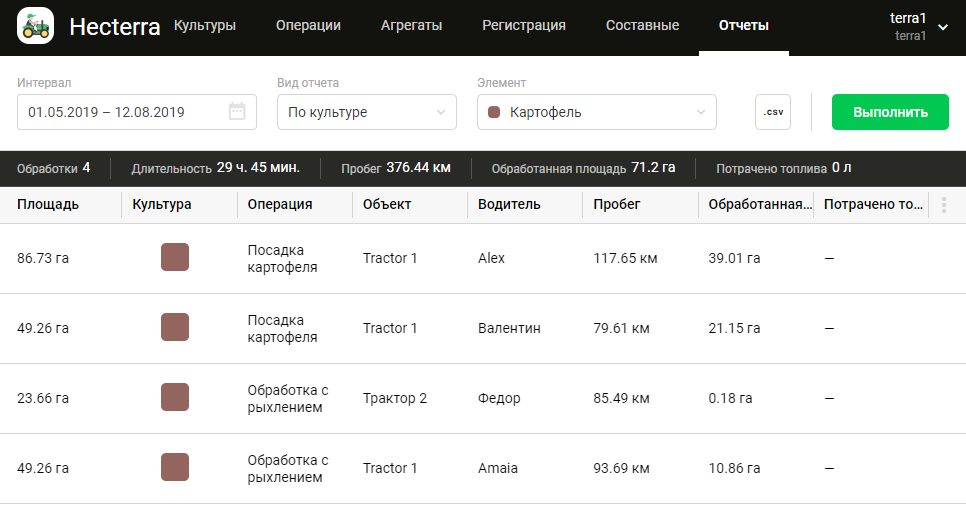Switch to the Регистрация tab
The image size is (966, 515).
tap(524, 25)
